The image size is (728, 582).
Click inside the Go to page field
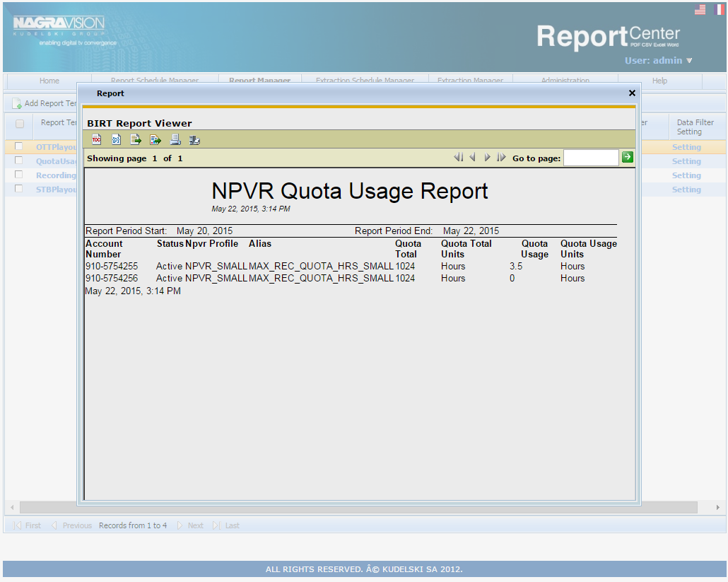592,157
